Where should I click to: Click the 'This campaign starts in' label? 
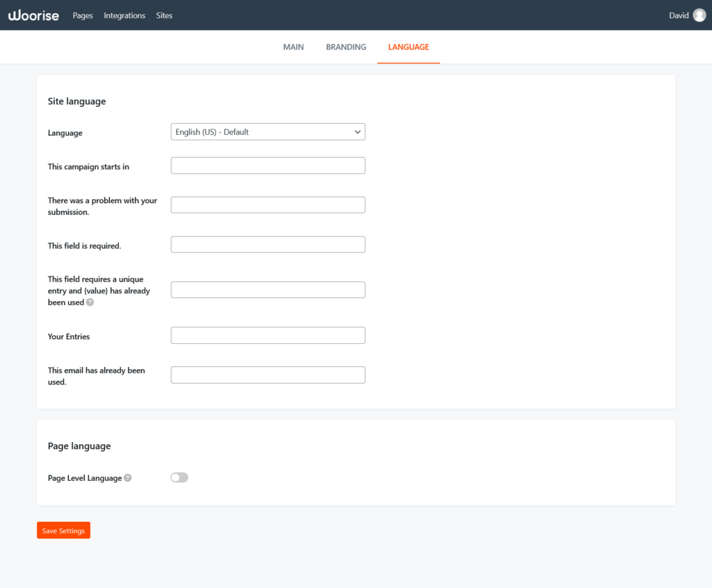(88, 167)
